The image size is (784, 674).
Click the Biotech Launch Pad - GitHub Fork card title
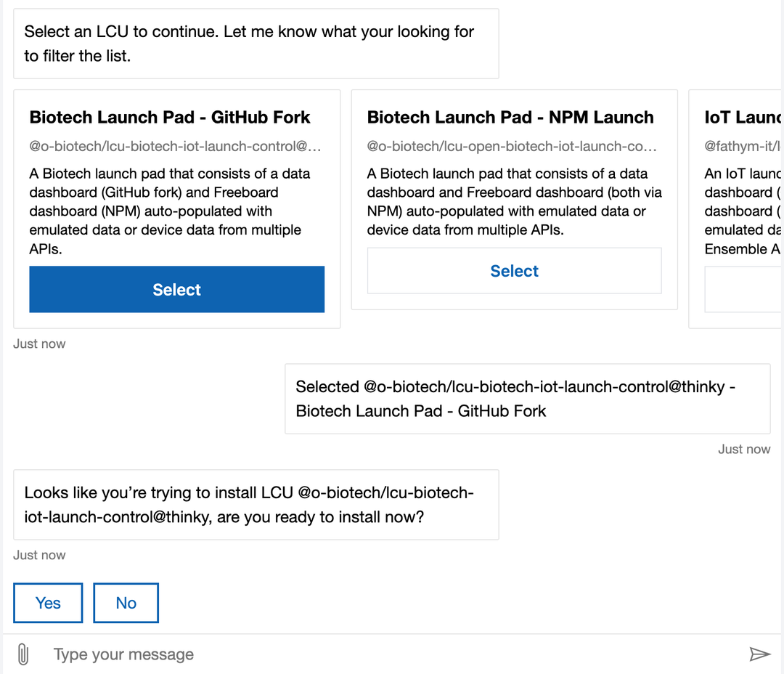pyautogui.click(x=169, y=117)
